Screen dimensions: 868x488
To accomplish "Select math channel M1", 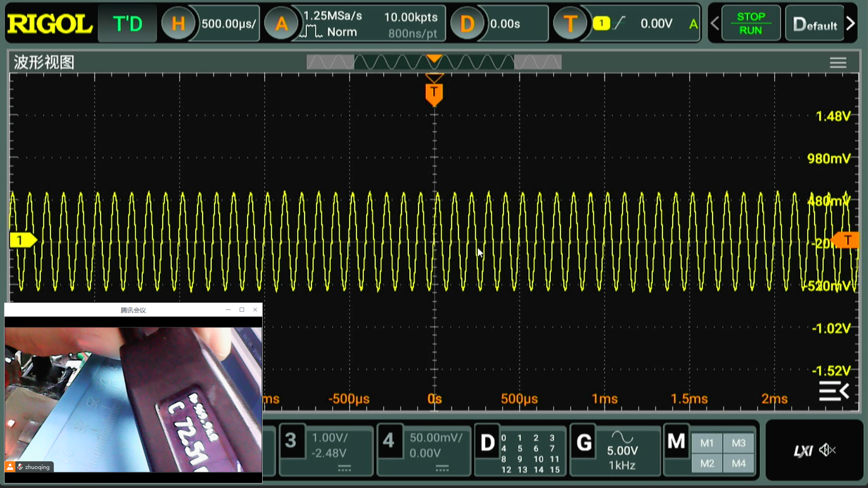I will click(x=707, y=443).
